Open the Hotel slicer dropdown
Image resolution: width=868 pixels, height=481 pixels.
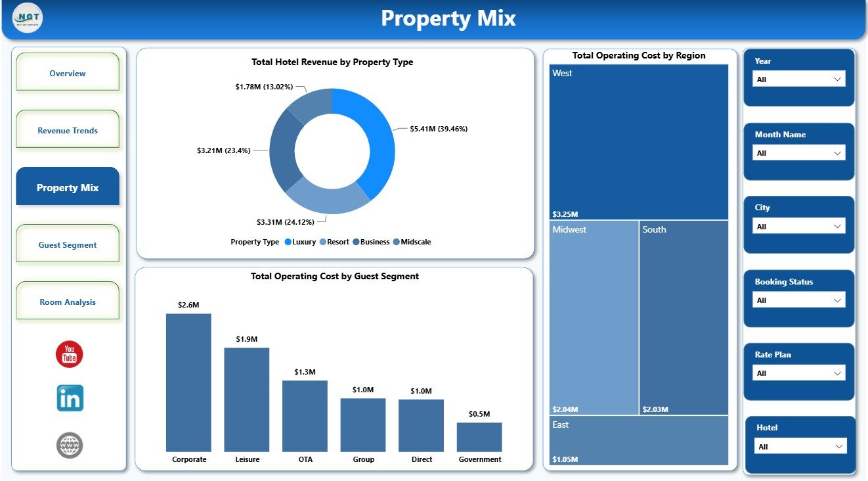(x=800, y=446)
